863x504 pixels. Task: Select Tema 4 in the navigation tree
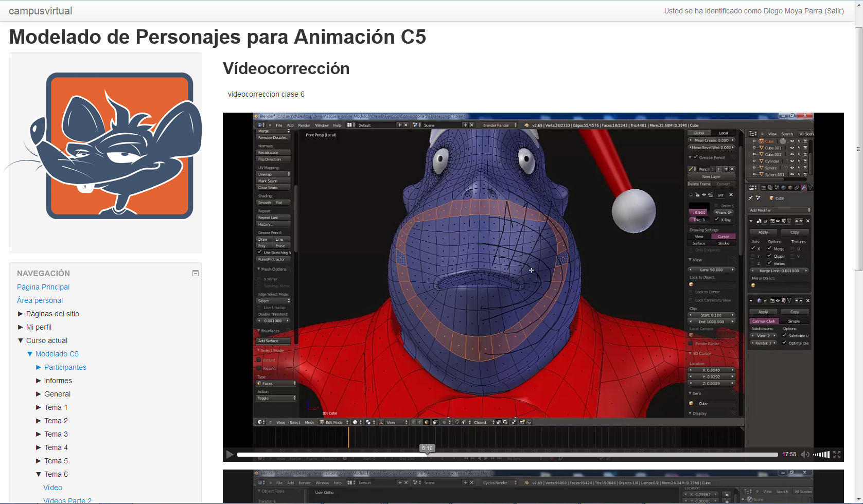click(x=56, y=447)
